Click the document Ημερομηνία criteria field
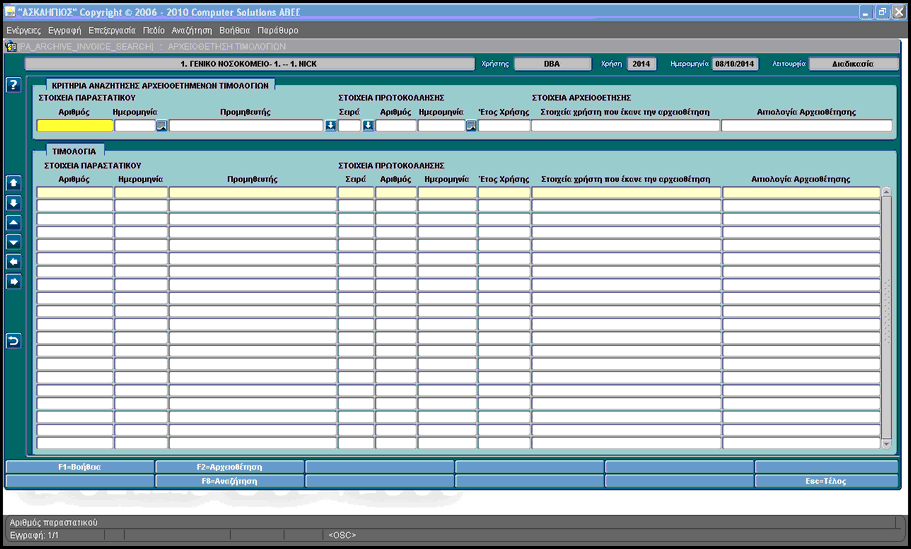Screen dimensions: 911x549 pos(135,125)
